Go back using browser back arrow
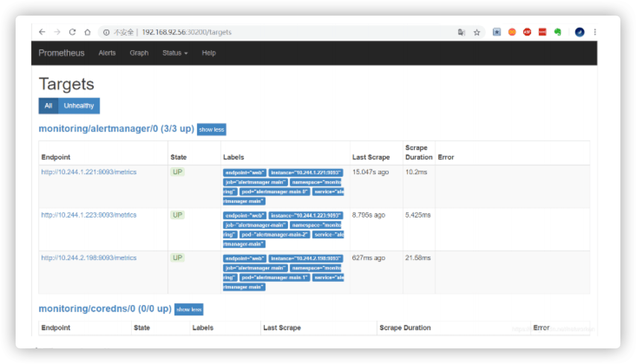Screen dimensions: 636x364 pyautogui.click(x=42, y=32)
